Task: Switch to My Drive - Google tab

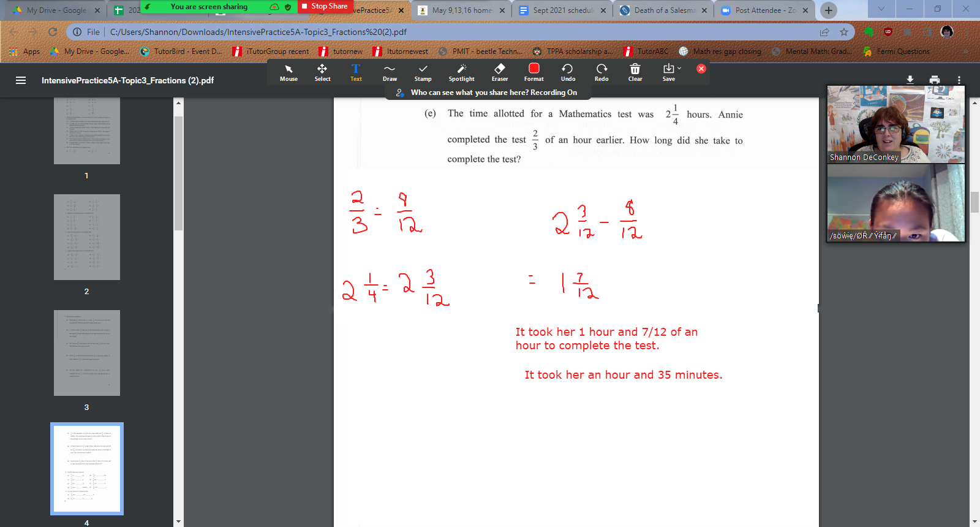Action: tap(56, 10)
